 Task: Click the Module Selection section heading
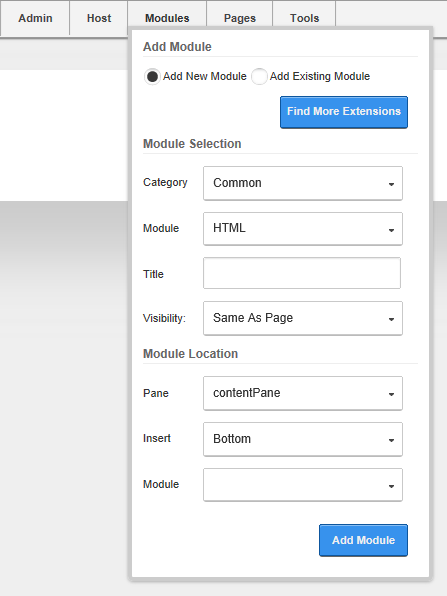(x=192, y=144)
